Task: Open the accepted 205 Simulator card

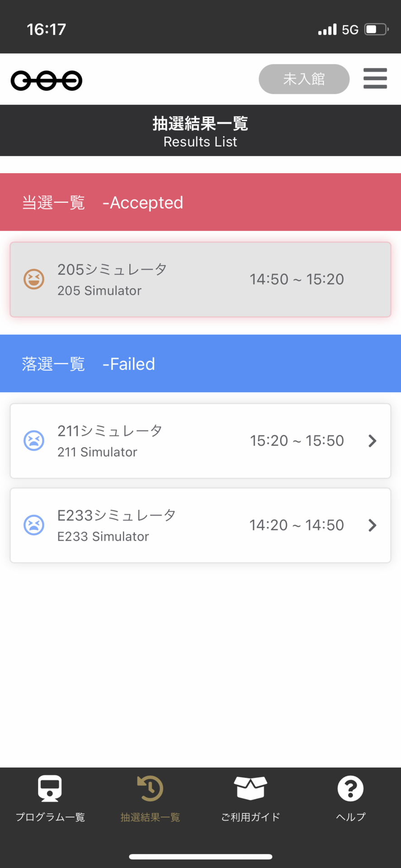Action: [x=200, y=279]
